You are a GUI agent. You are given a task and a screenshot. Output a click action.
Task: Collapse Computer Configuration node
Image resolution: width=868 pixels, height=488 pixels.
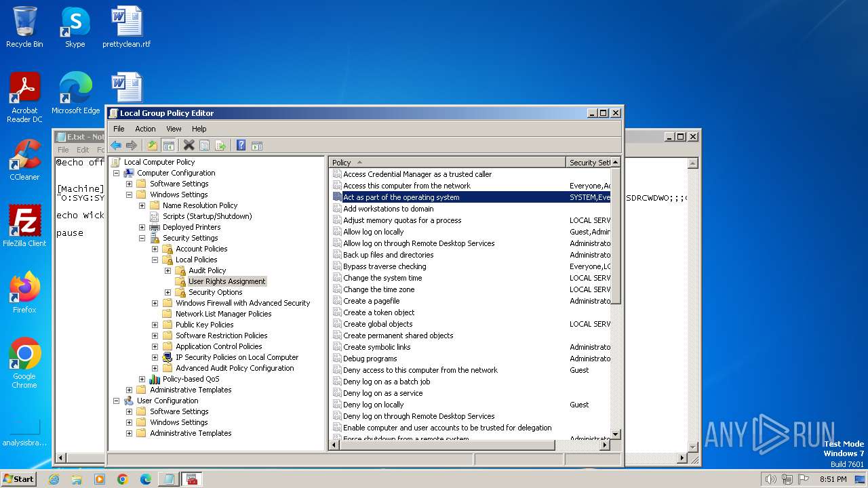116,173
